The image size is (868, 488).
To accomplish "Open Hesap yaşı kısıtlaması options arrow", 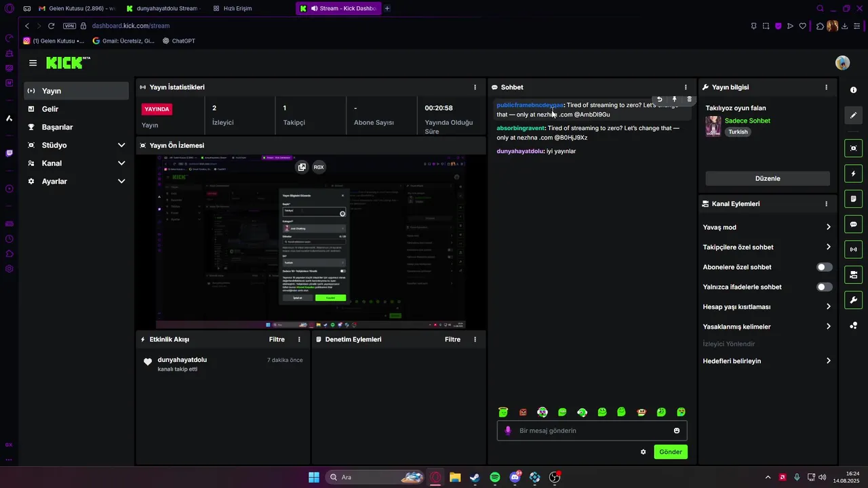I will pos(828,307).
